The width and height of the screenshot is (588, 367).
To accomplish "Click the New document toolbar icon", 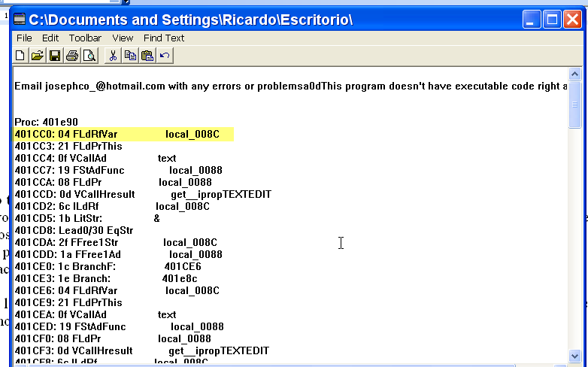I will [x=20, y=55].
